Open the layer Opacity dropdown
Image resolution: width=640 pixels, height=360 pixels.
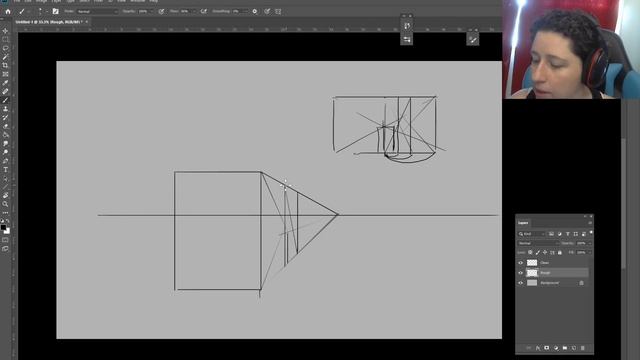[x=589, y=243]
